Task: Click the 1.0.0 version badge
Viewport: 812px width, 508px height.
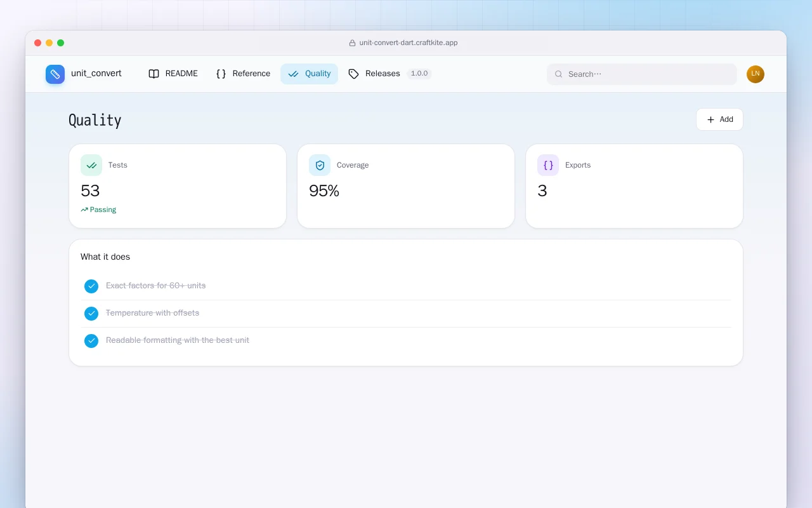Action: [x=419, y=74]
